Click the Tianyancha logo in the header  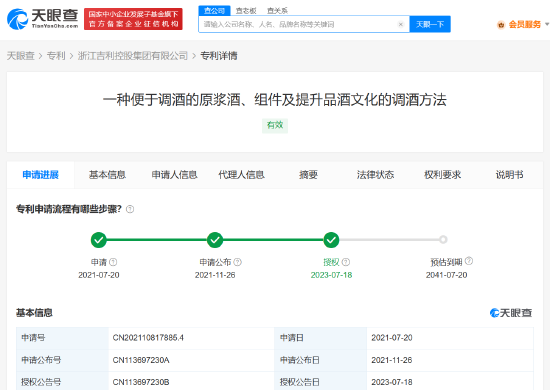coord(42,19)
